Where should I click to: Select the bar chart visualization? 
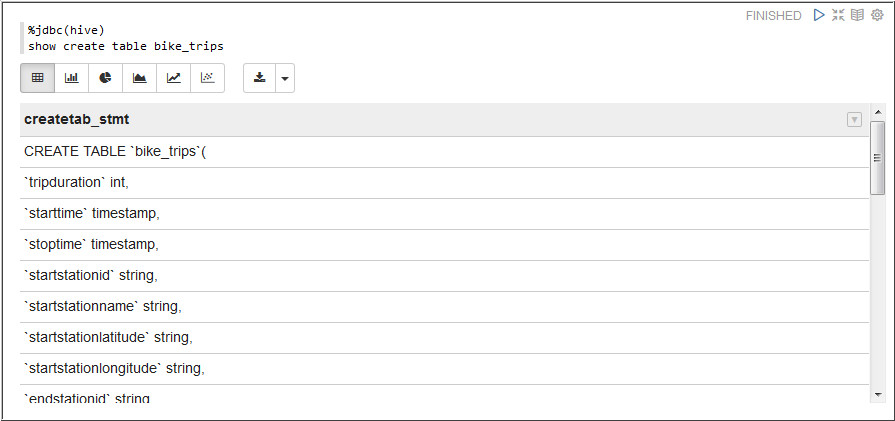[x=72, y=78]
